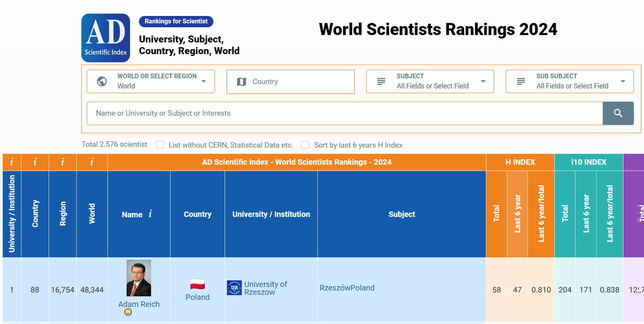
Task: Expand the Subject dropdown
Action: (x=430, y=81)
